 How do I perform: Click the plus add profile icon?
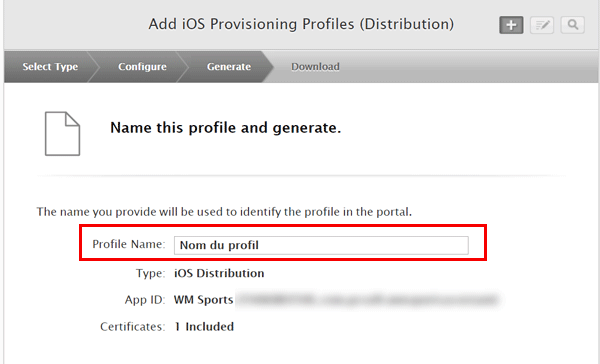511,25
